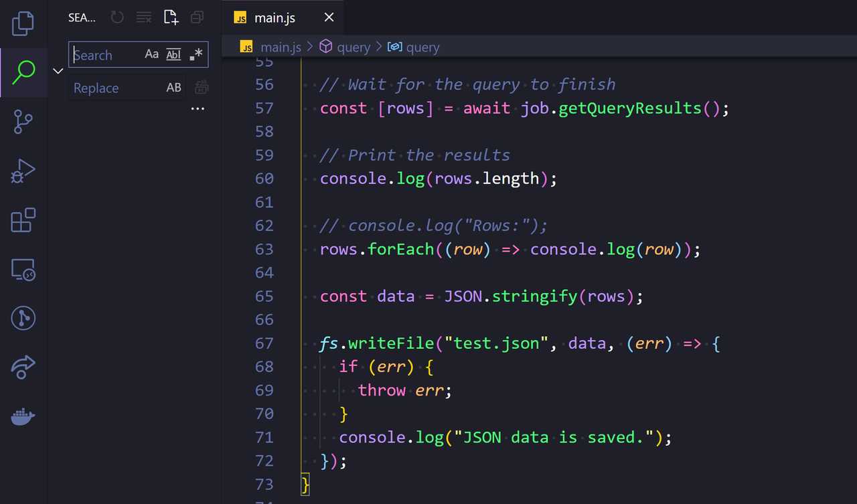The width and height of the screenshot is (857, 504).
Task: Open the Git Graph circle icon
Action: pos(23,319)
